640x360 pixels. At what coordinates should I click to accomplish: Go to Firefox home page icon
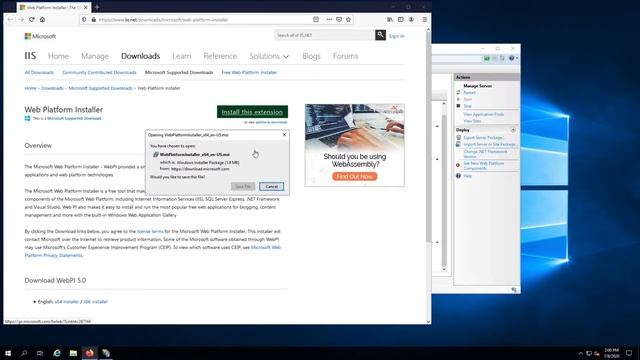click(42, 20)
